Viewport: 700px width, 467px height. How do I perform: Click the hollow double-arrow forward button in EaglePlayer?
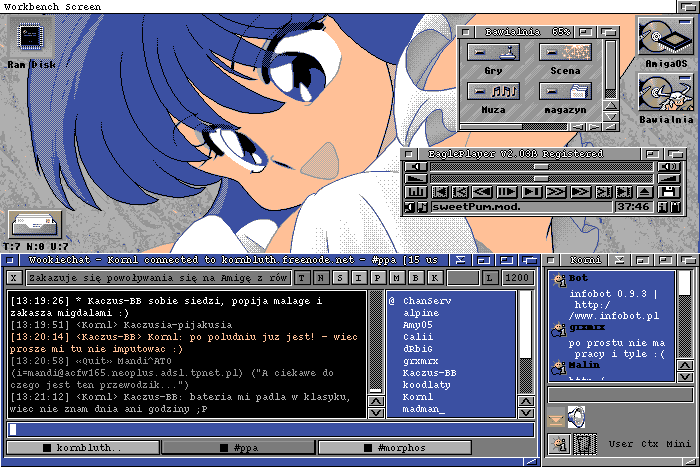click(x=556, y=192)
